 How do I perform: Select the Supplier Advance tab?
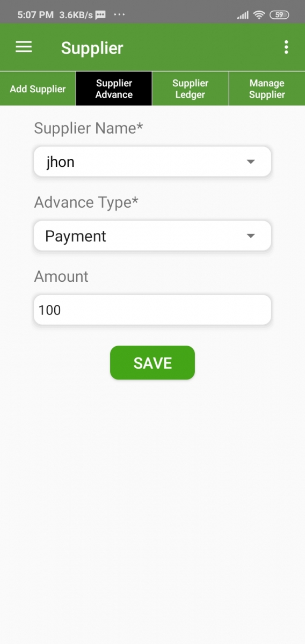[114, 89]
